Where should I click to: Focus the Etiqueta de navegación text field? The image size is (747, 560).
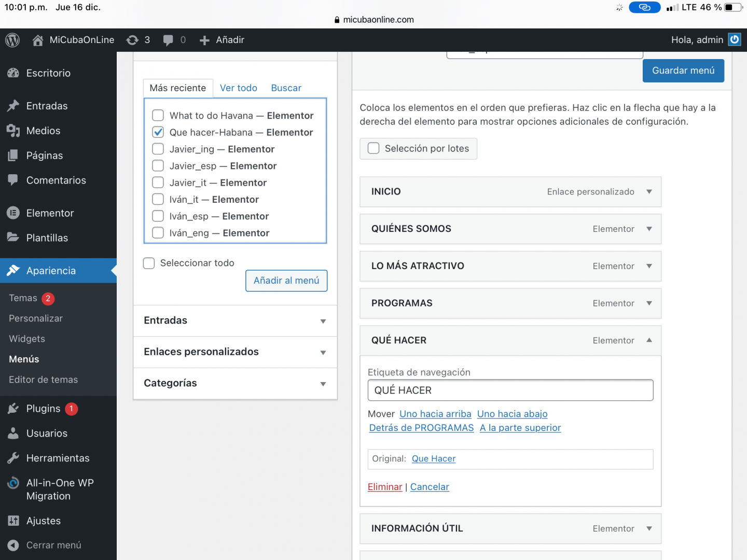pyautogui.click(x=510, y=390)
